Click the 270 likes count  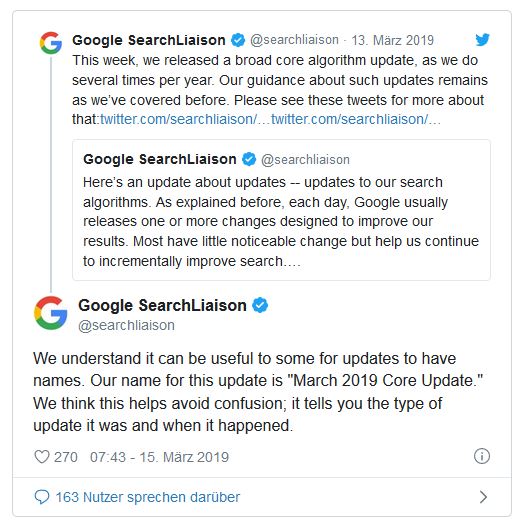click(66, 457)
